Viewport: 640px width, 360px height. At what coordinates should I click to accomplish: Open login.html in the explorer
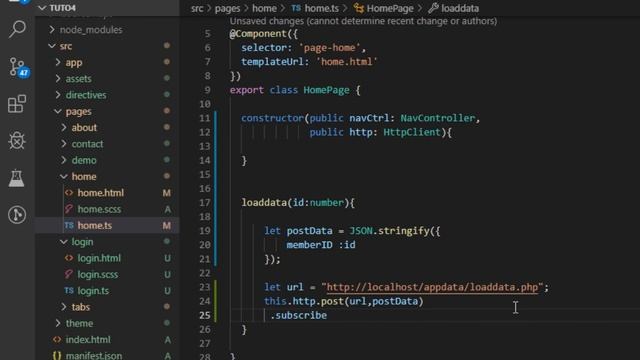[99, 258]
